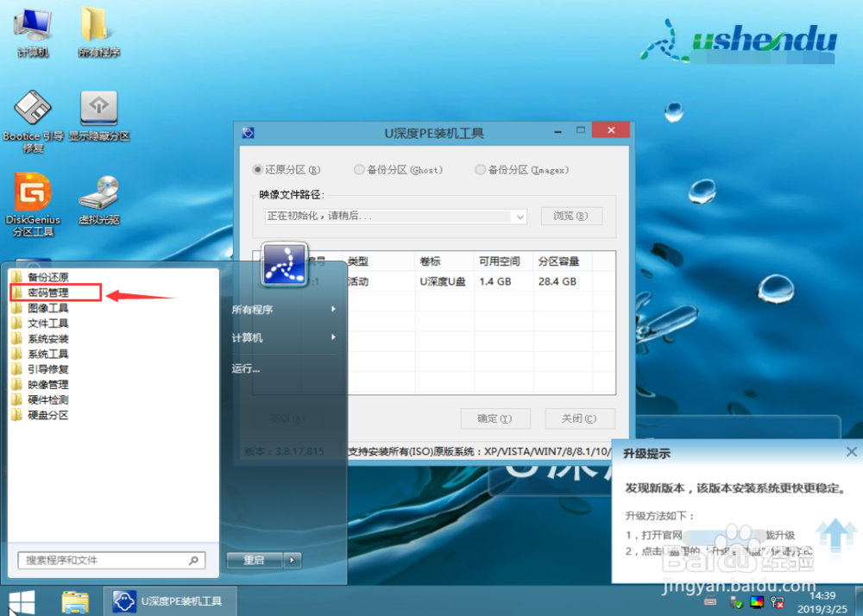863x616 pixels.
Task: Click the 搜索程序和文件 search box
Action: point(110,560)
